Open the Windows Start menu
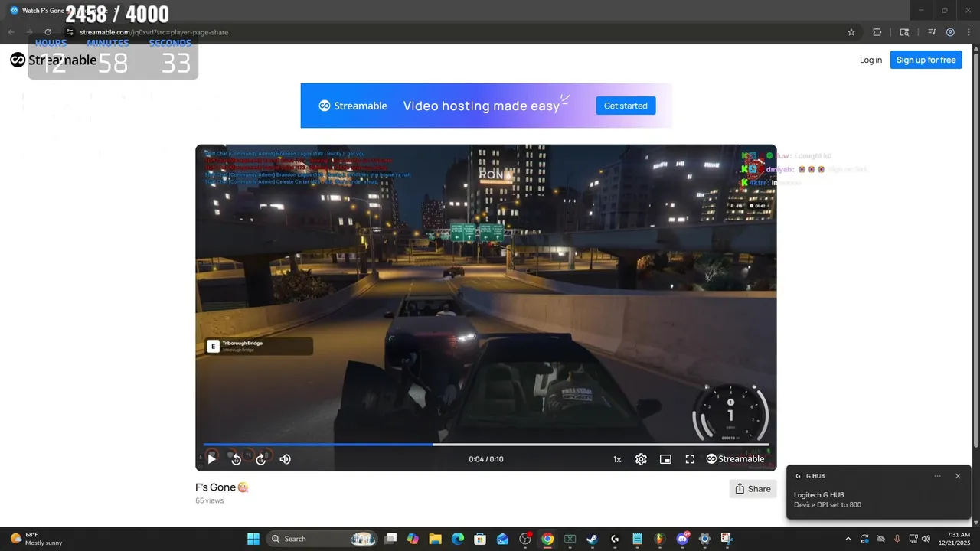 click(x=253, y=539)
